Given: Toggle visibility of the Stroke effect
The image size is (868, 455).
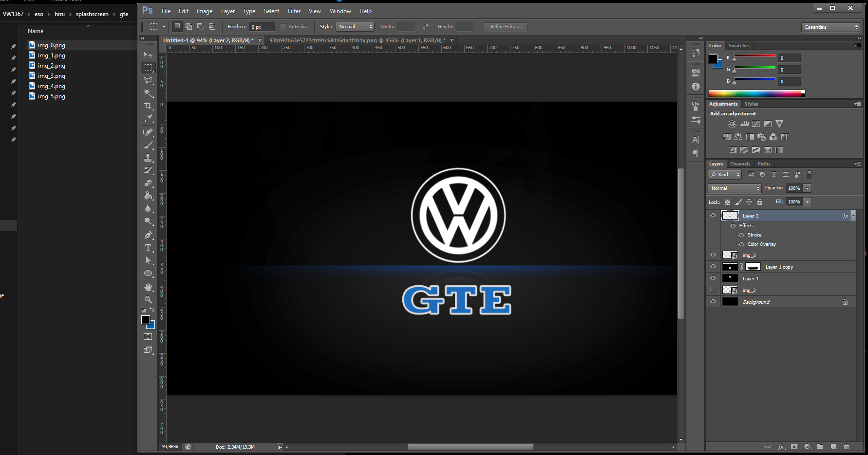Looking at the screenshot, I should pos(740,235).
